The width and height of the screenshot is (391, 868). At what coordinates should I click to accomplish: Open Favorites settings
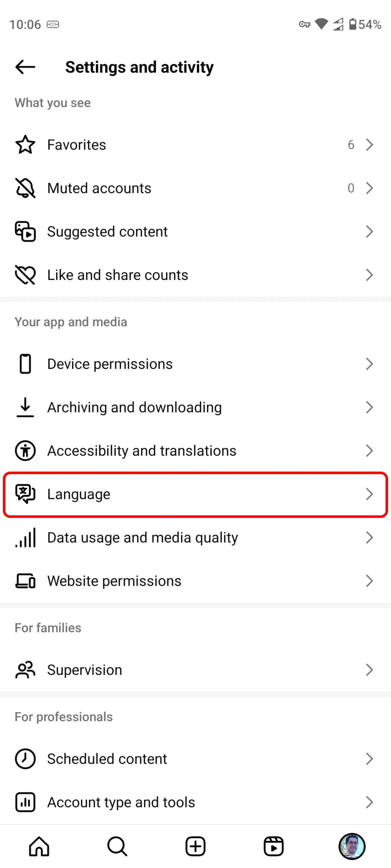[195, 144]
